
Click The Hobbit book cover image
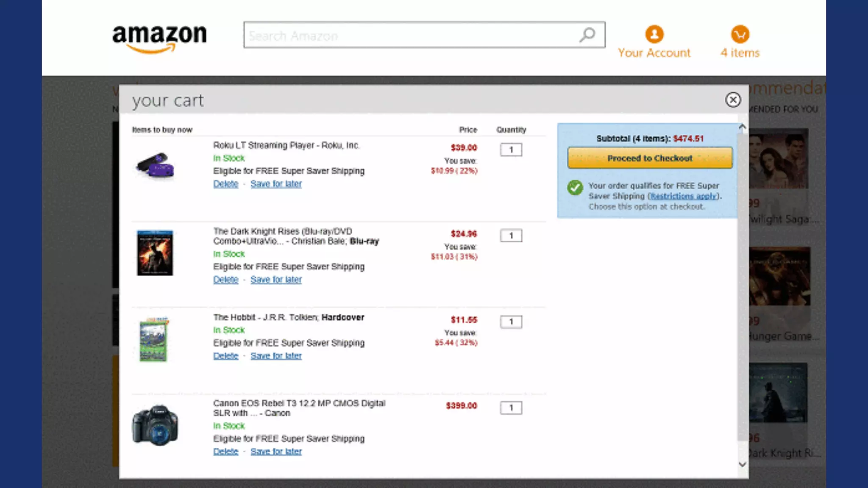tap(153, 340)
